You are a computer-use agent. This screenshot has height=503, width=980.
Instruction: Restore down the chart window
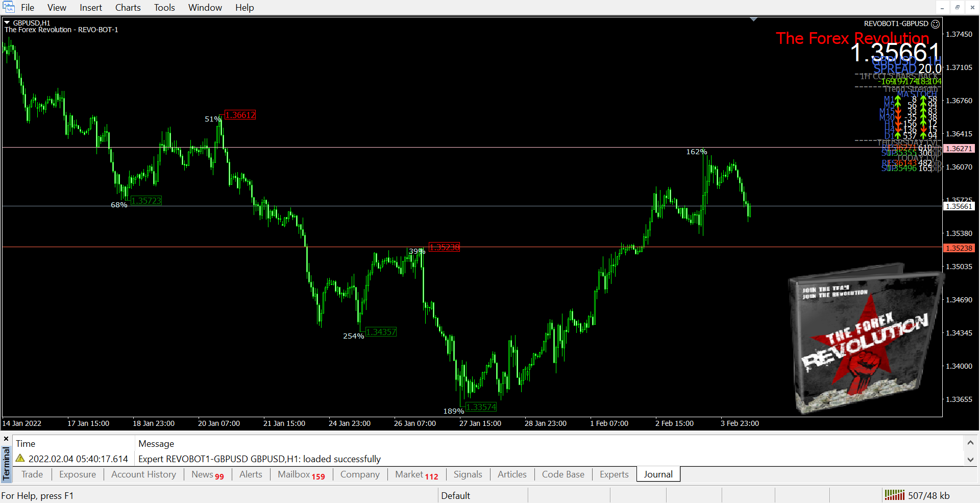click(x=957, y=7)
